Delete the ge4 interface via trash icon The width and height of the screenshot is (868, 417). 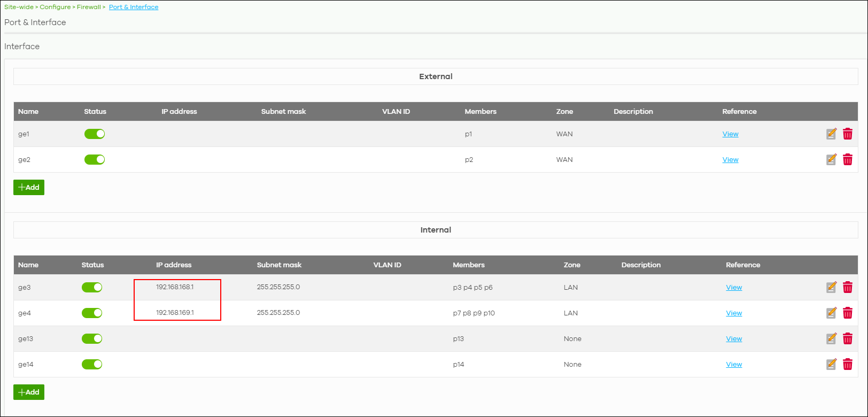(x=848, y=313)
